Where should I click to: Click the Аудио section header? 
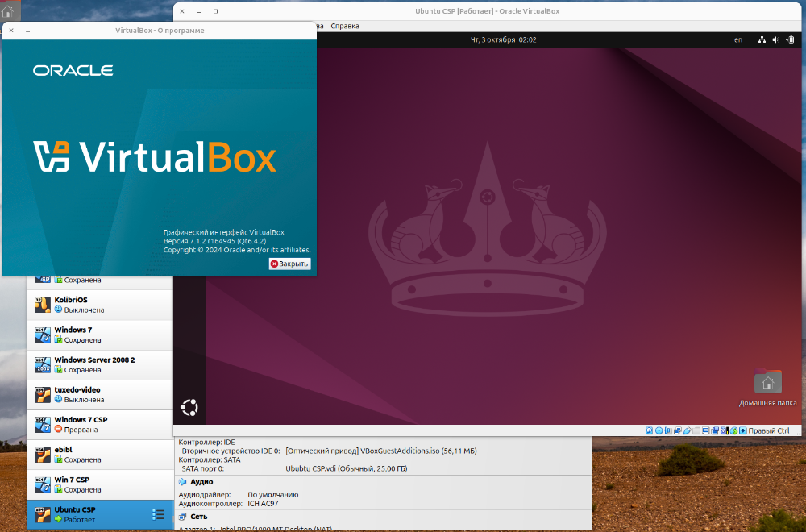[201, 481]
